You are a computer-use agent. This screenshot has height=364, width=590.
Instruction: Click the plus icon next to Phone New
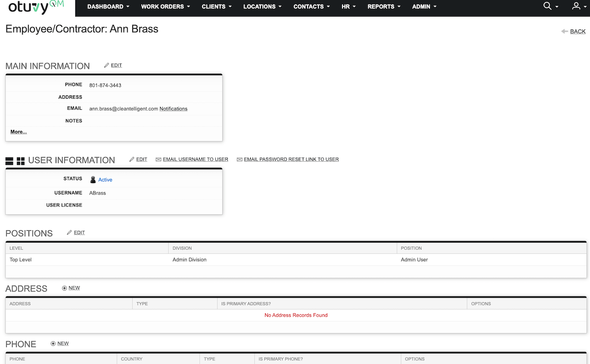coord(53,344)
